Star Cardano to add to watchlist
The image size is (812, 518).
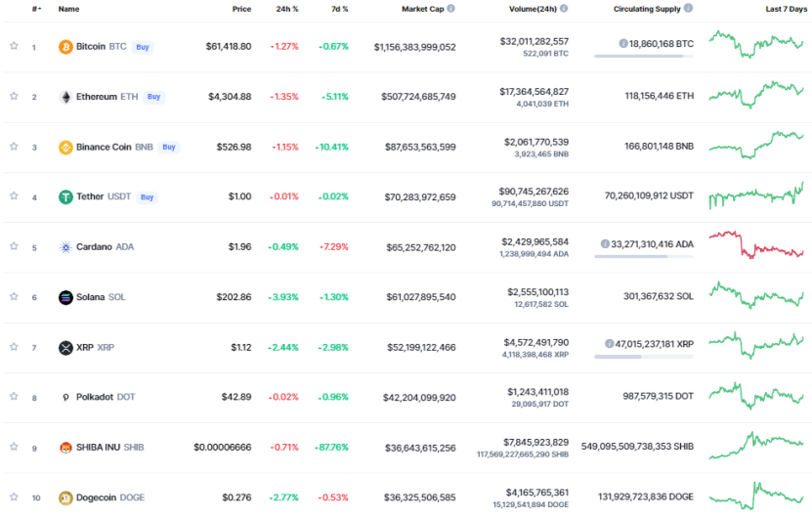(14, 246)
